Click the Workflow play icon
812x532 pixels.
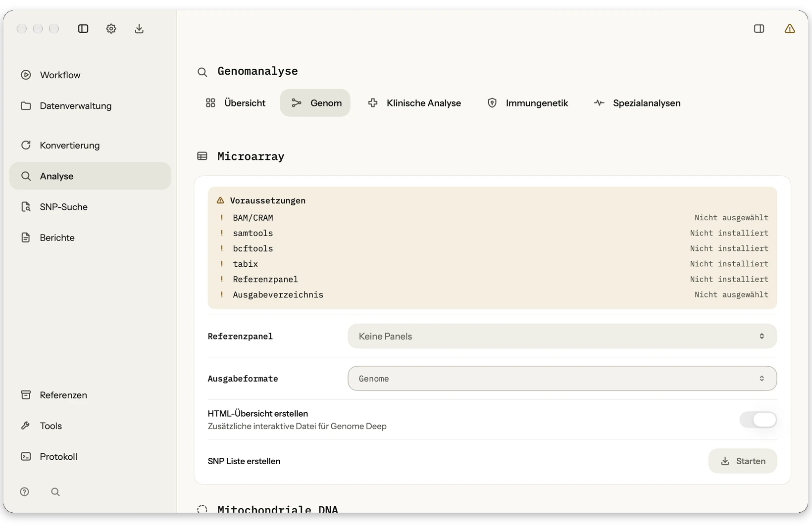(x=26, y=75)
